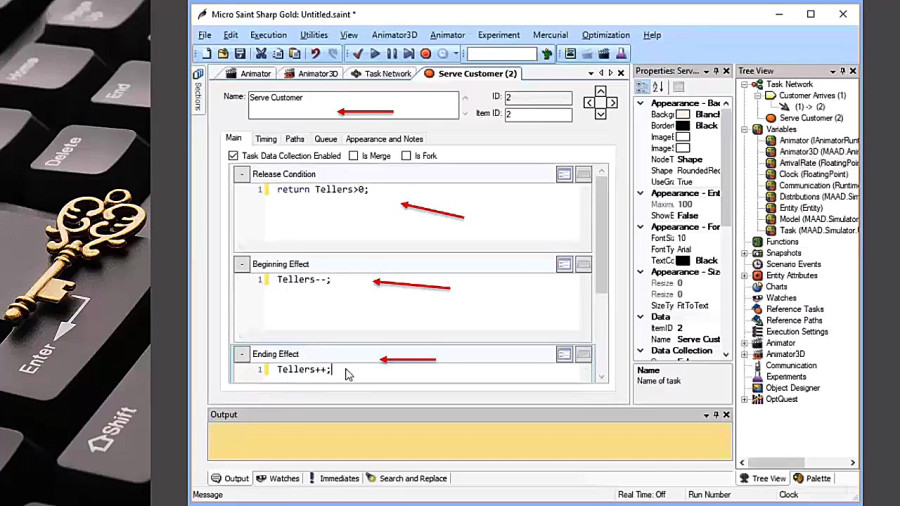Click the up arrow in task navigation pad
The width and height of the screenshot is (900, 506).
[x=600, y=91]
